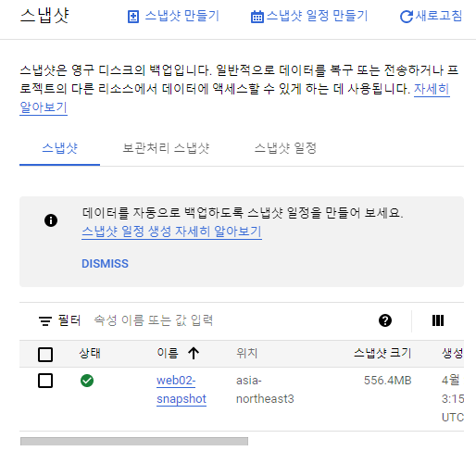Click the 필터 label
476x451 pixels.
coord(69,320)
